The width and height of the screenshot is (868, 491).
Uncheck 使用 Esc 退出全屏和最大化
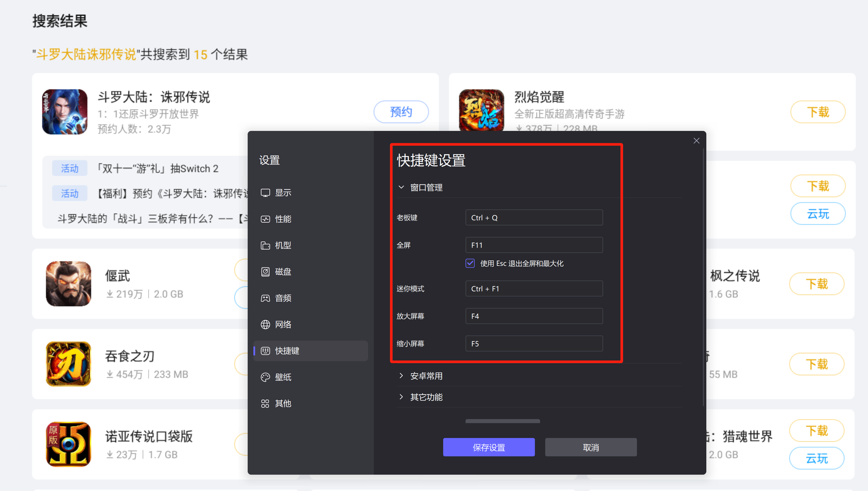(x=470, y=263)
